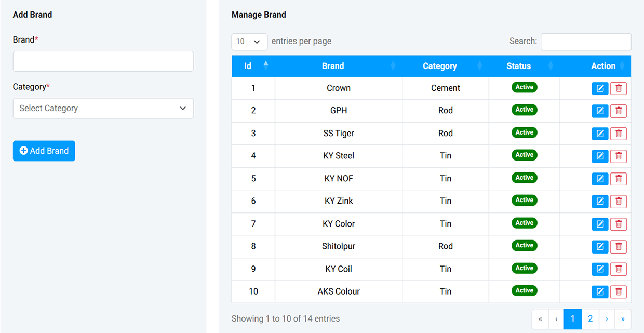Delete the Shitolpur brand

pyautogui.click(x=618, y=246)
